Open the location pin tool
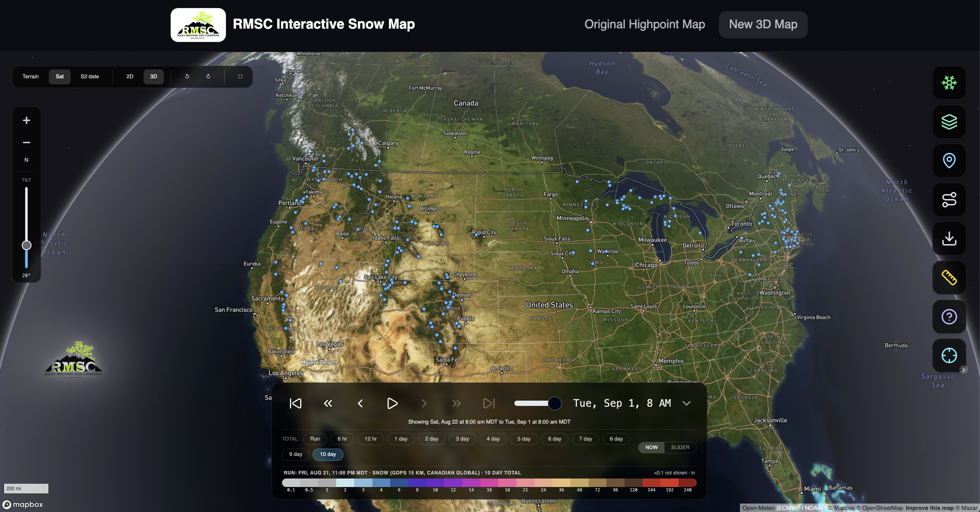 (x=949, y=161)
